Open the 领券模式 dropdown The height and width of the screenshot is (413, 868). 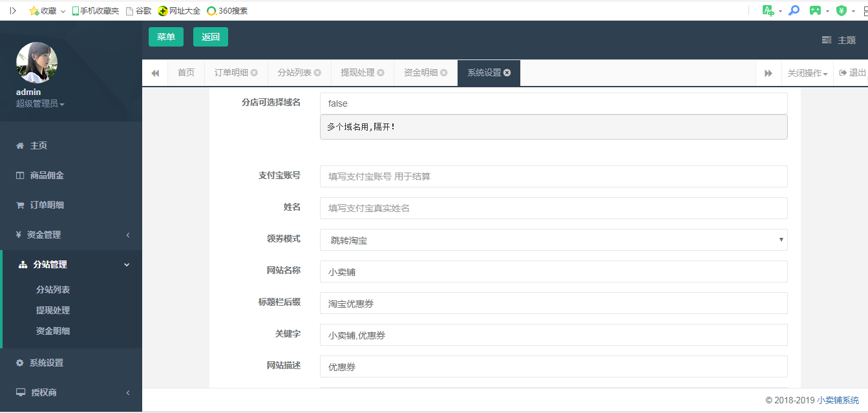click(x=553, y=240)
